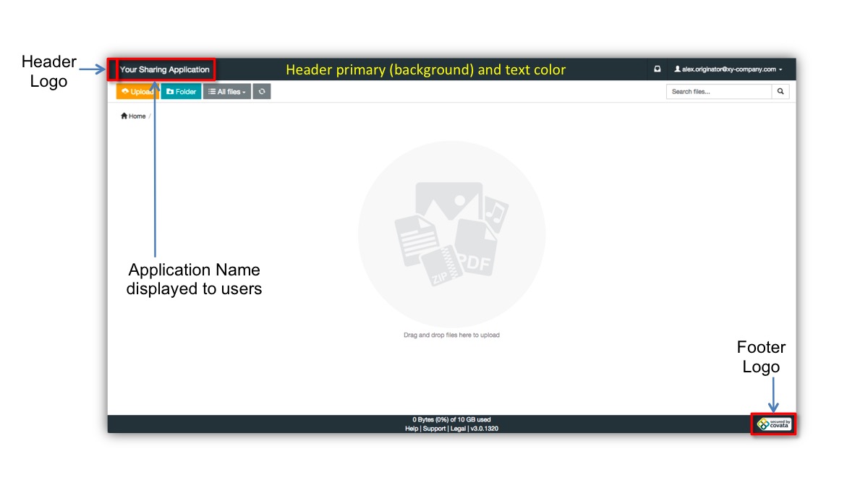Viewport: 868px width, 488px height.
Task: Click the header logo beside application name
Action: point(112,70)
